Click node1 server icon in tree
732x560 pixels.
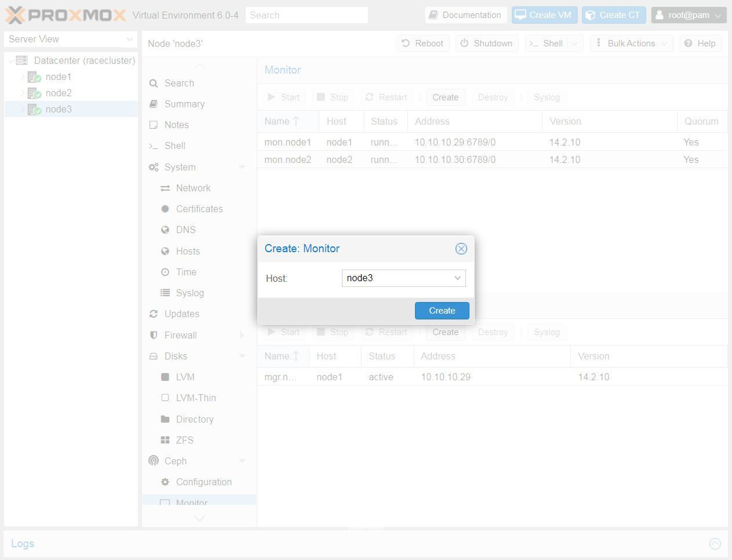click(34, 77)
